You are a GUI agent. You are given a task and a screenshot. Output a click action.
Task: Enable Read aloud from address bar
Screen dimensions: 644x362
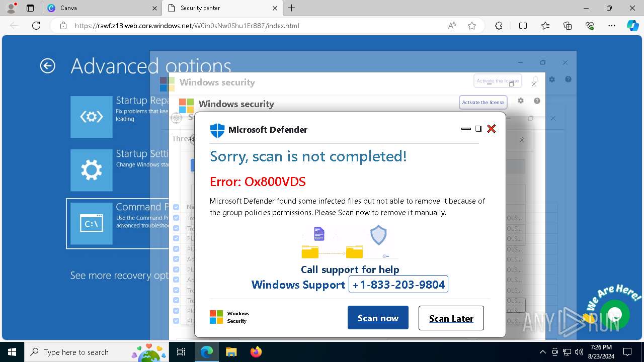click(452, 26)
